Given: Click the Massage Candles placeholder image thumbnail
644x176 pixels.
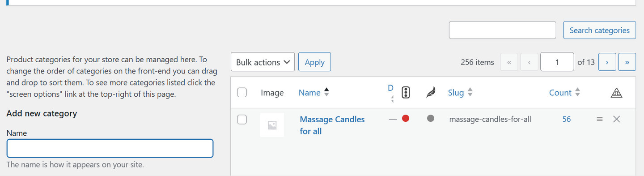Looking at the screenshot, I should coord(272,125).
